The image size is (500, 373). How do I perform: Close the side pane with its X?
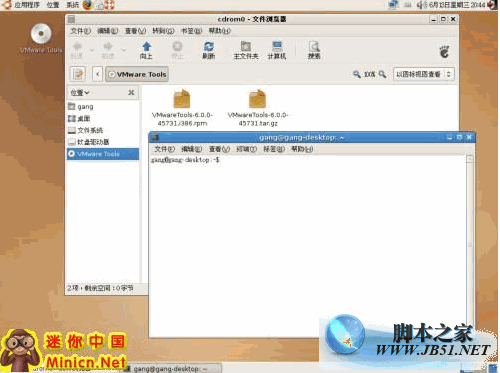(x=131, y=93)
